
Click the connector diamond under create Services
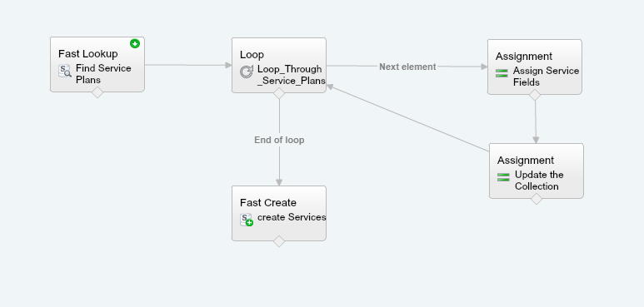coord(279,241)
